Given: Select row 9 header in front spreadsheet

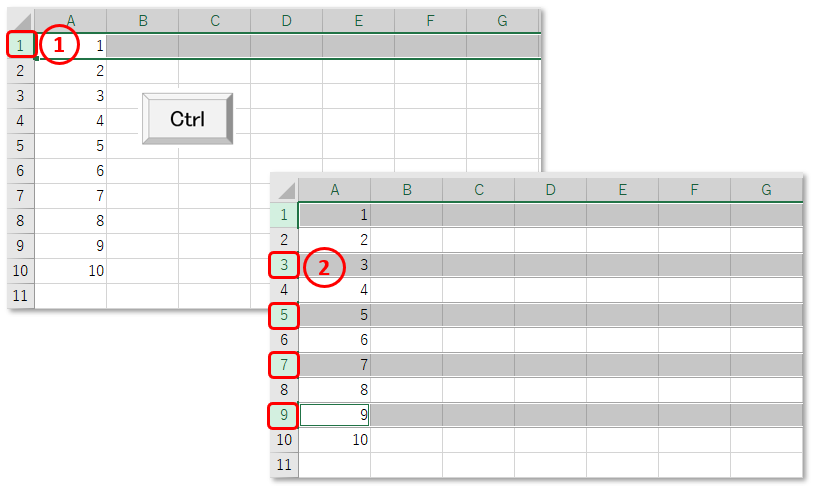Looking at the screenshot, I should point(284,415).
